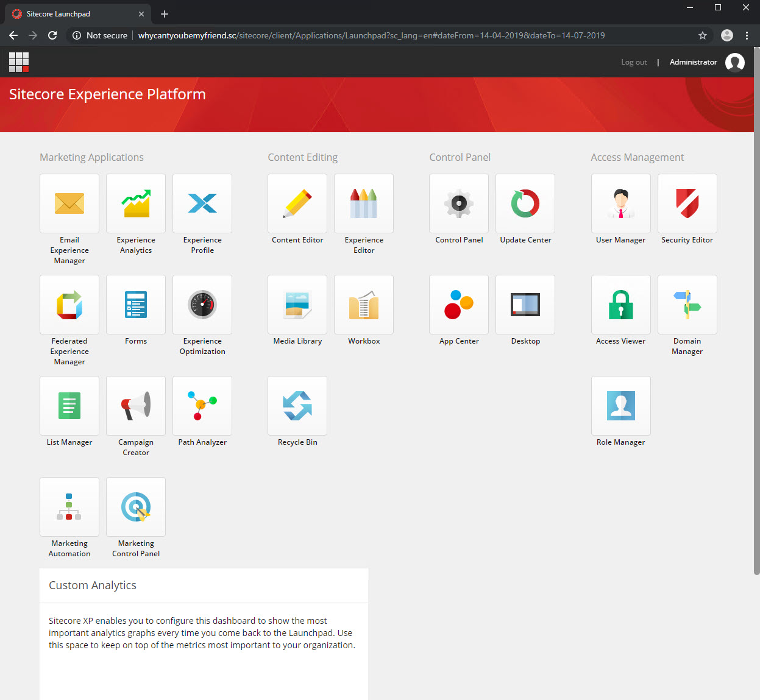Open the Workbox tile
Screen dimensions: 760x700
tap(364, 305)
